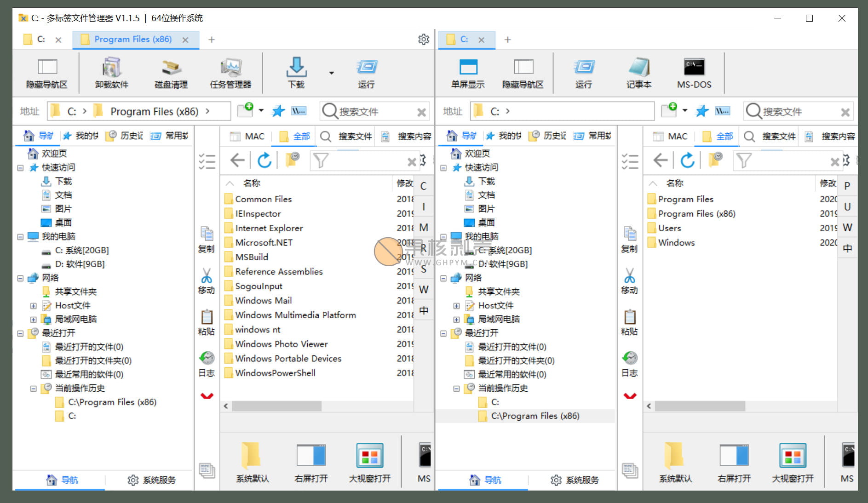Switch to the C: tab in left pane
Viewport: 868px width, 503px height.
41,40
